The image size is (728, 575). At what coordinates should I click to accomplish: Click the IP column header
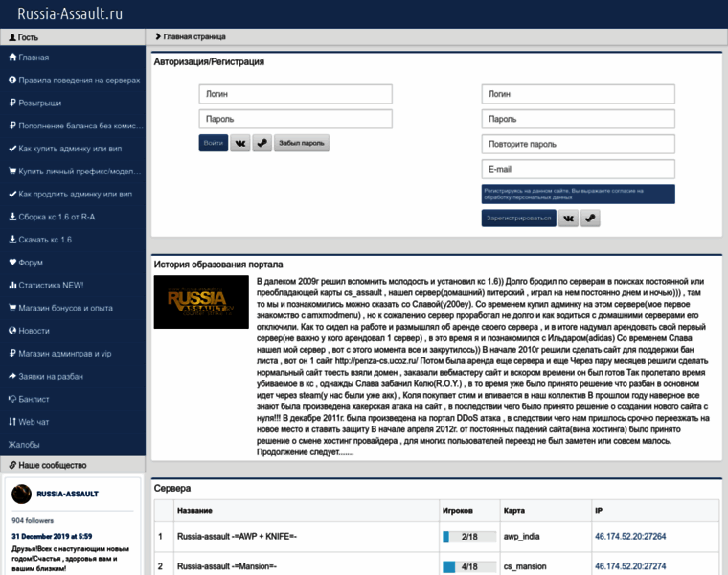point(599,511)
